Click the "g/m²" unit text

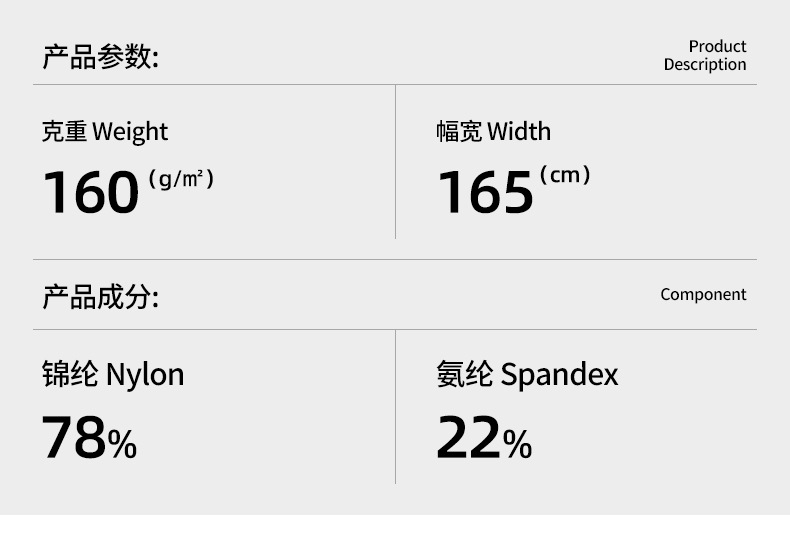tap(181, 180)
